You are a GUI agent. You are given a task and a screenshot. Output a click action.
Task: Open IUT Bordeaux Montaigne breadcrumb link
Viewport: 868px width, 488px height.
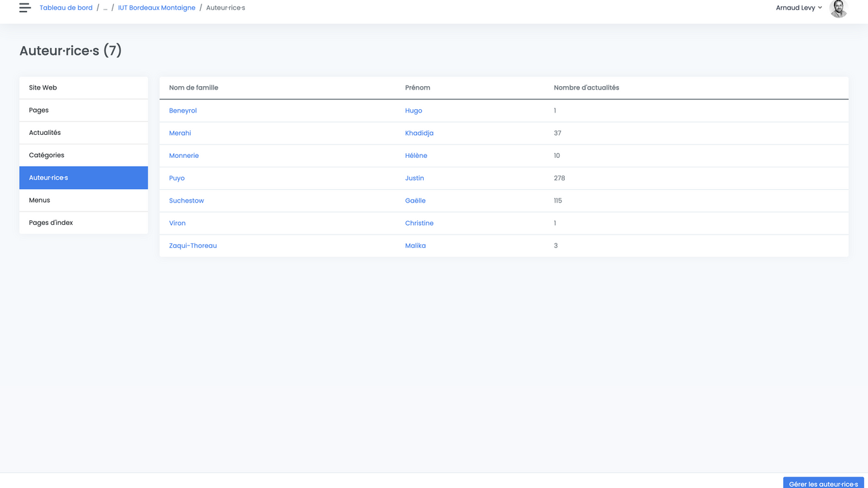point(157,8)
